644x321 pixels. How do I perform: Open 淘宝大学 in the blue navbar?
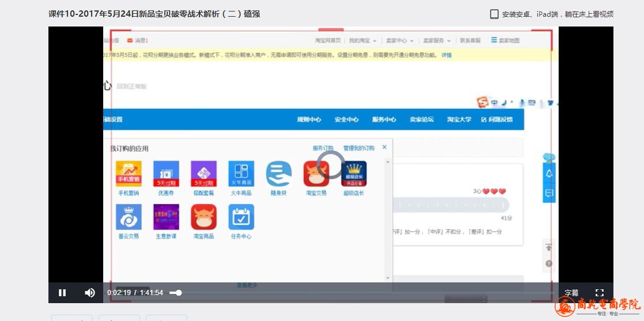[x=459, y=120]
